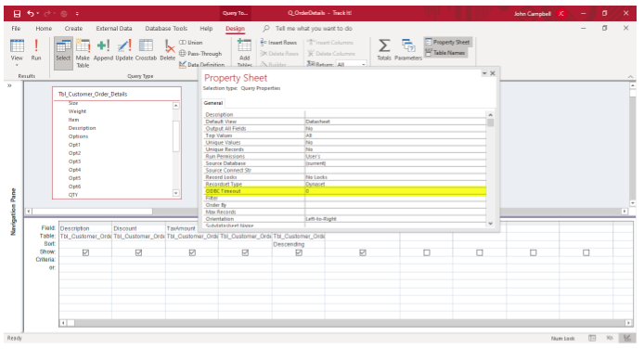Choose Delete query type
The width and height of the screenshot is (644, 349).
coord(168,50)
